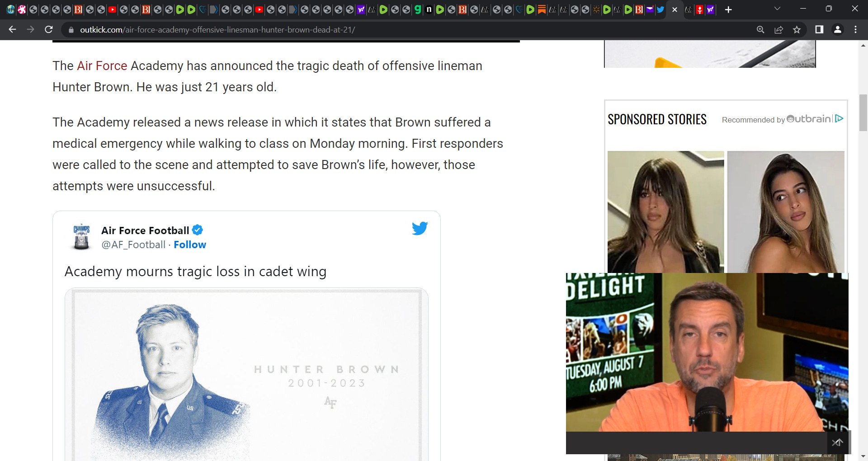
Task: Follow Air Force Football on Twitter
Action: (190, 245)
